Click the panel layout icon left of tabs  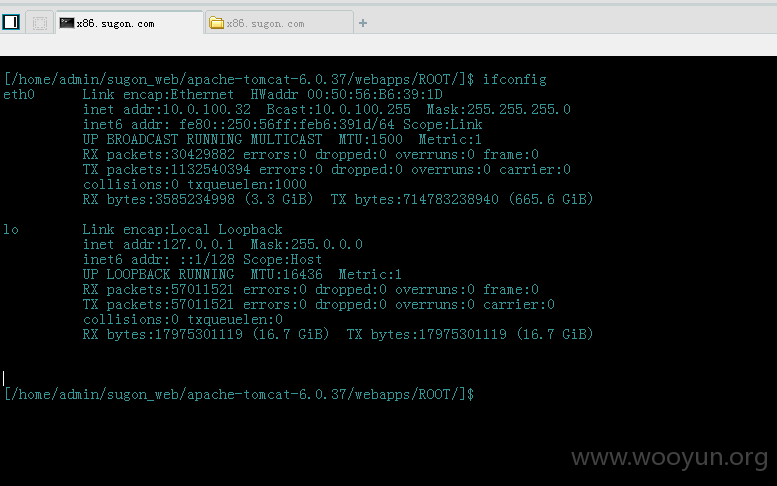tap(11, 22)
